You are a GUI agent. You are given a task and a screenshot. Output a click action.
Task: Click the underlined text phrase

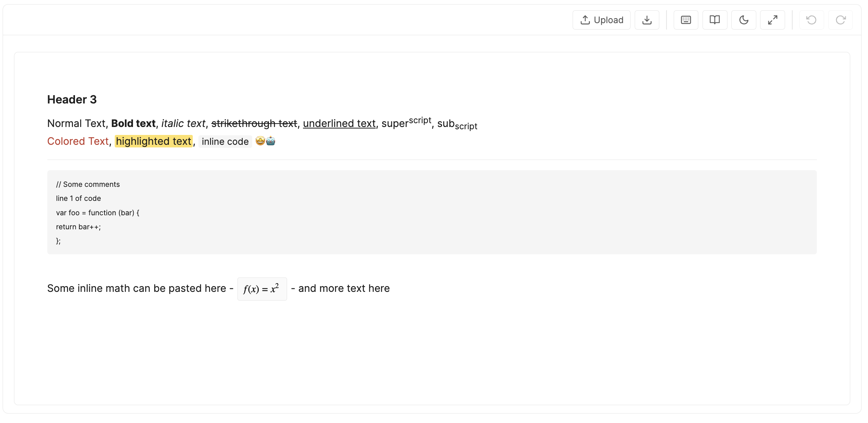coord(339,124)
